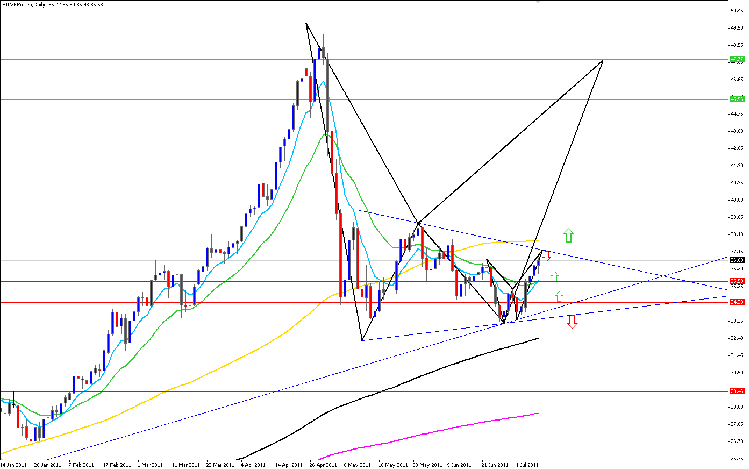This screenshot has width=750, height=470.
Task: Select the thick black moving average curve
Action: click(x=387, y=392)
